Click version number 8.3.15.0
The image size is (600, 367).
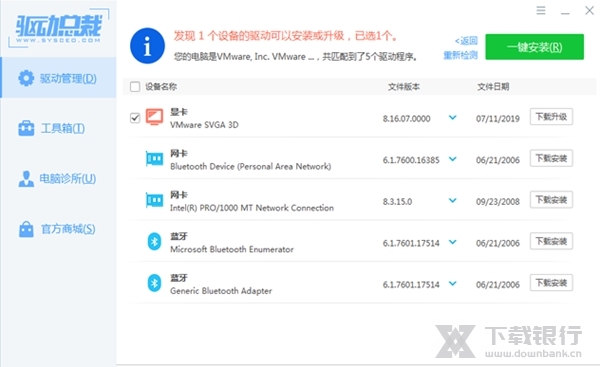tap(397, 202)
